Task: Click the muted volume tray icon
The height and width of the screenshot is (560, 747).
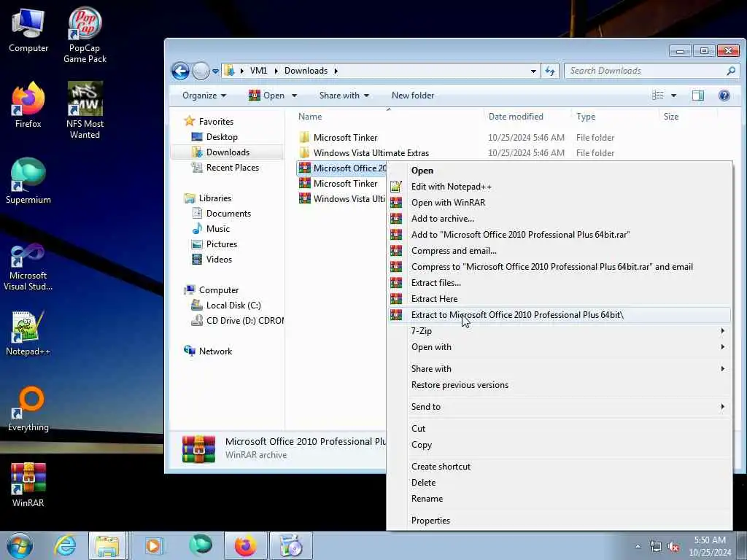Action: pos(673,547)
